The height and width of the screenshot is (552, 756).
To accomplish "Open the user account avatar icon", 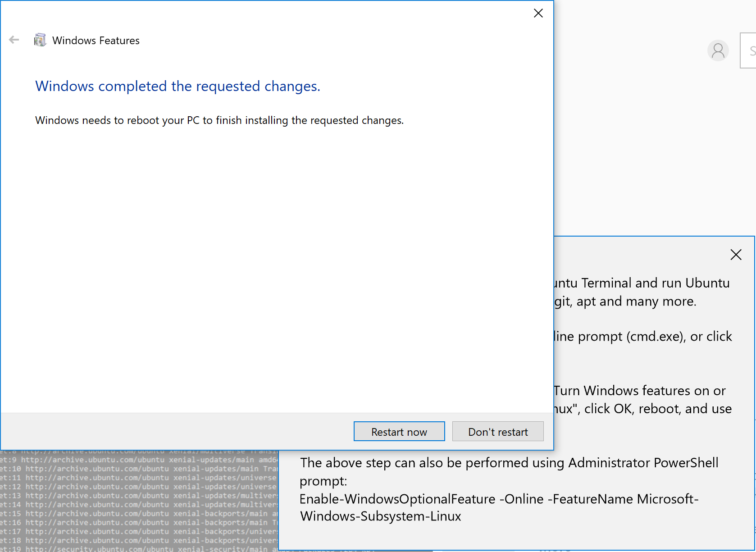I will [718, 50].
